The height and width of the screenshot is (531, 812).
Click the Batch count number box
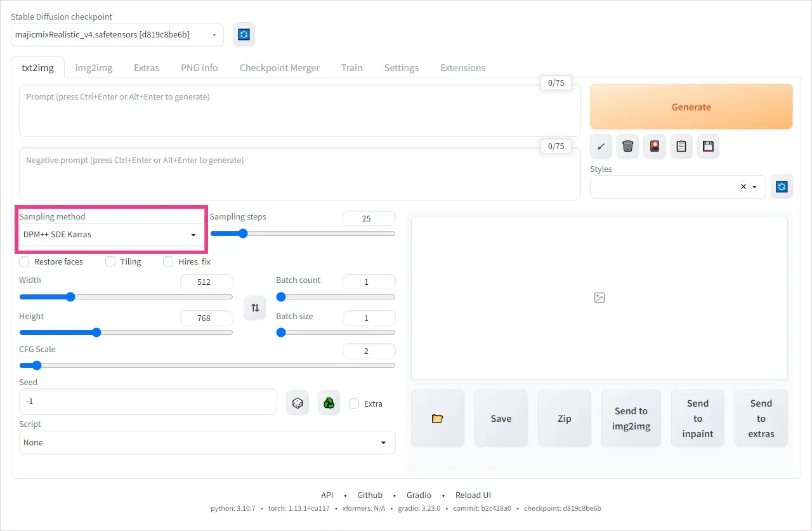tap(369, 282)
